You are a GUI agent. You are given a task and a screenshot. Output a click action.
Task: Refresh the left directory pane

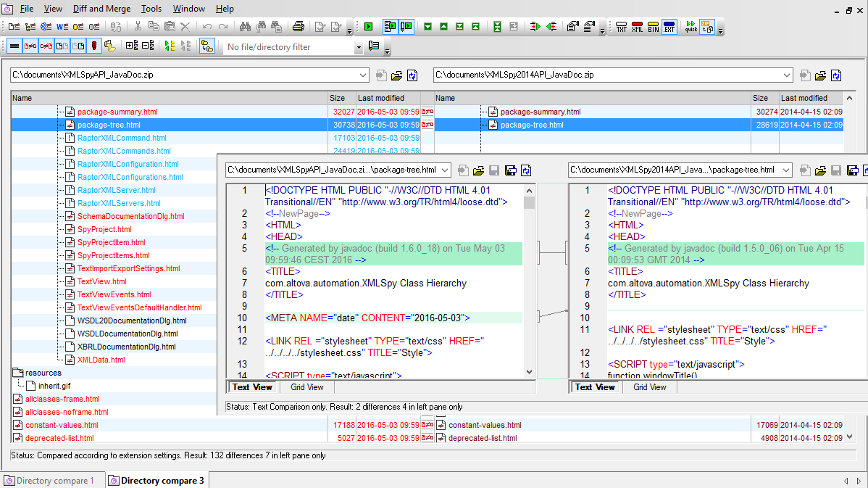(412, 75)
